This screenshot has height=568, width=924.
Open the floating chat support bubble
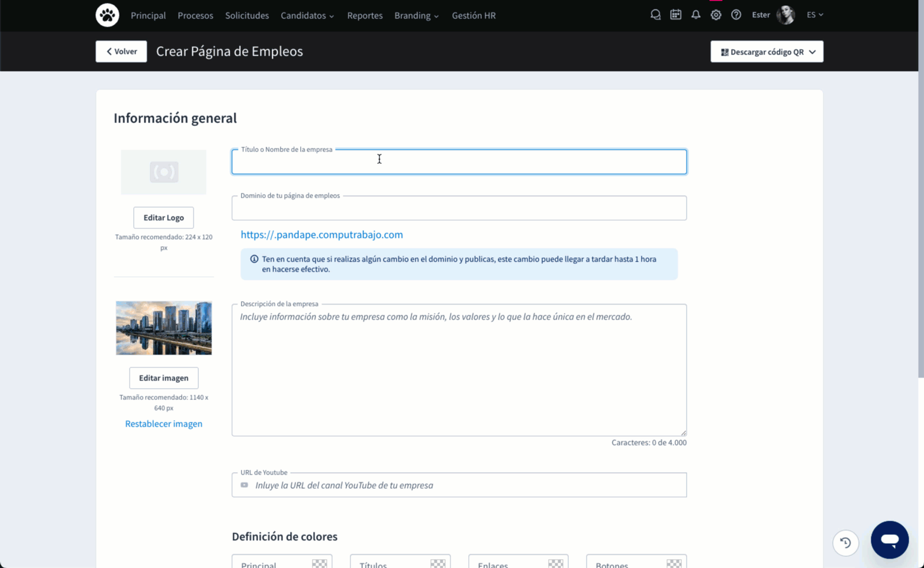click(x=889, y=540)
